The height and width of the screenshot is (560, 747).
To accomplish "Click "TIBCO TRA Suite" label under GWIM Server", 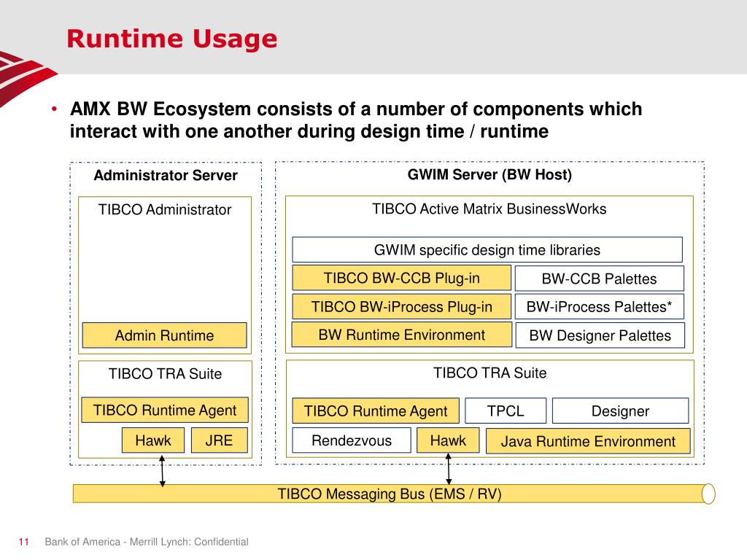I will (x=489, y=373).
